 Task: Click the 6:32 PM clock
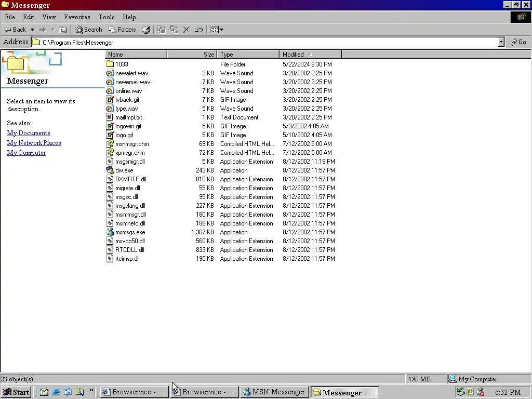[508, 393]
